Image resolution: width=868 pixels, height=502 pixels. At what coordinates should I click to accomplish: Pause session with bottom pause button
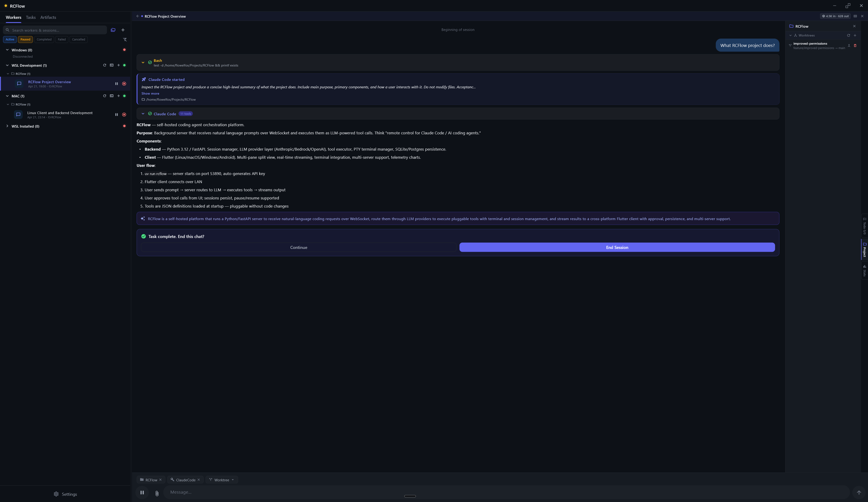pos(142,492)
